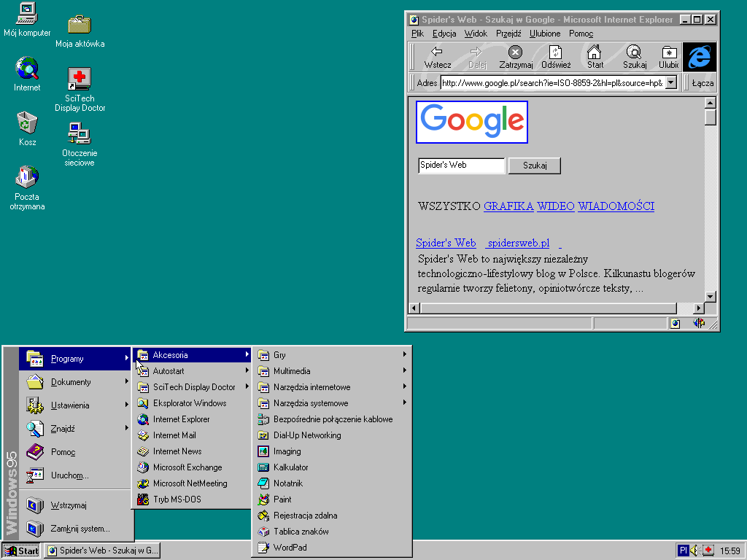747x560 pixels.
Task: Go to Start home page in toolbar
Action: pos(595,57)
